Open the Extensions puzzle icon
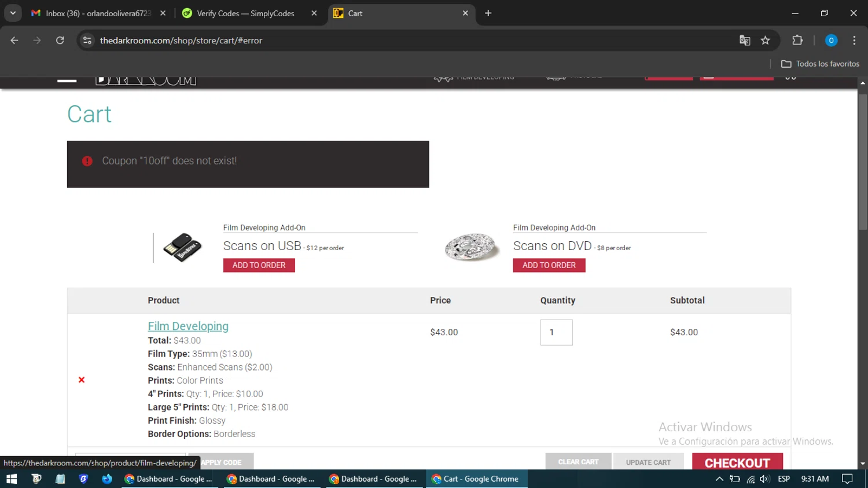Screen dimensions: 868x488 (x=797, y=41)
